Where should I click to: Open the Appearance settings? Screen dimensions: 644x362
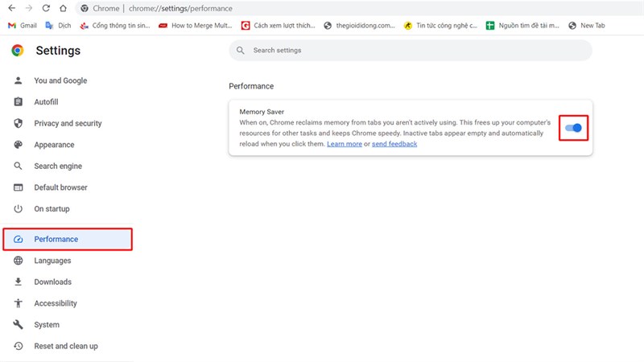point(54,145)
